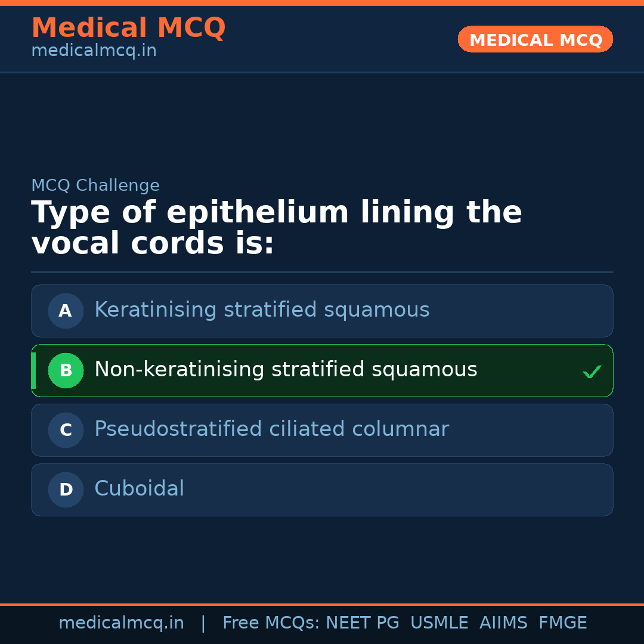This screenshot has height=644, width=644.
Task: Click the MCQ Challenge label
Action: click(95, 185)
